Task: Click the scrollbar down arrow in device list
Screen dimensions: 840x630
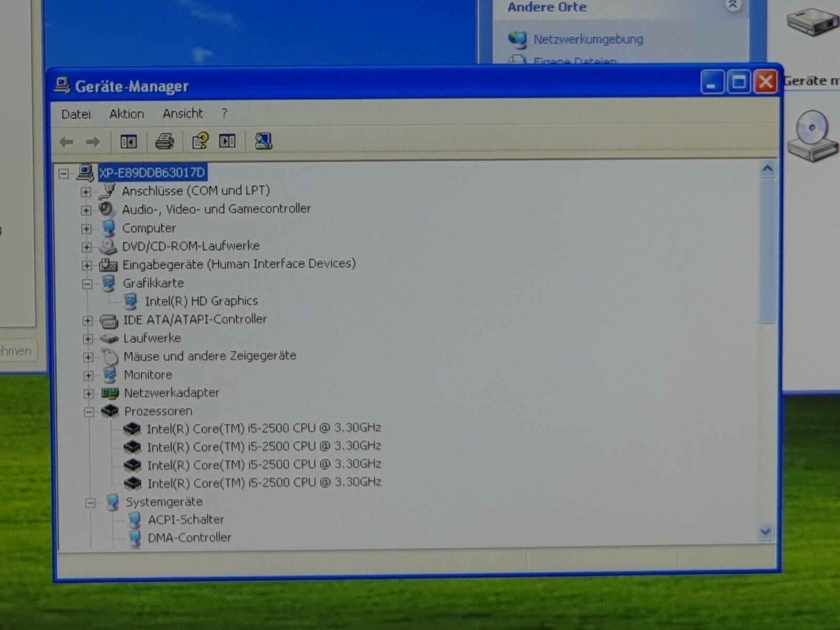Action: [765, 532]
